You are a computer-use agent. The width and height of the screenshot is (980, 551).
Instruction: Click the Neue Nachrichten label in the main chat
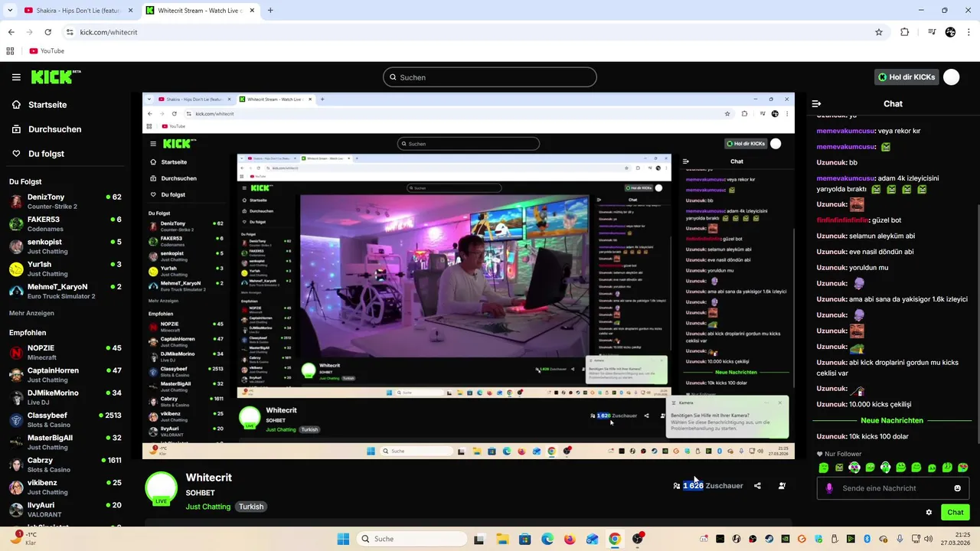[x=892, y=421]
